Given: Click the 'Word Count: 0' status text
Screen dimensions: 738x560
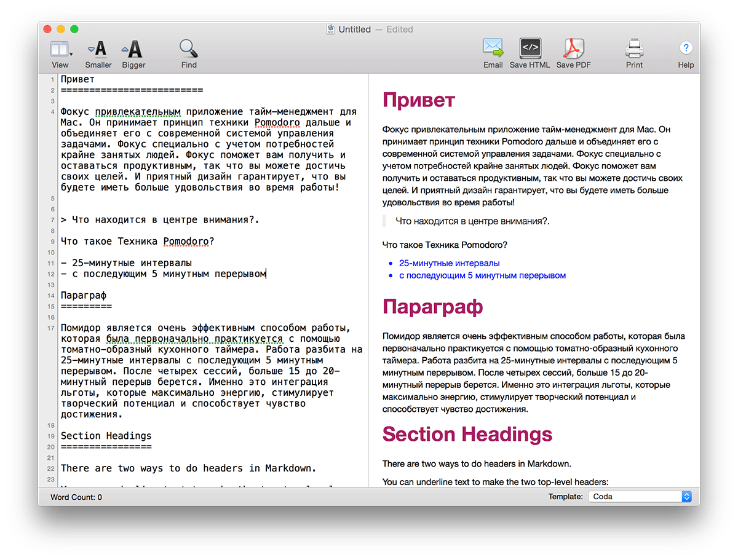Looking at the screenshot, I should 76,497.
